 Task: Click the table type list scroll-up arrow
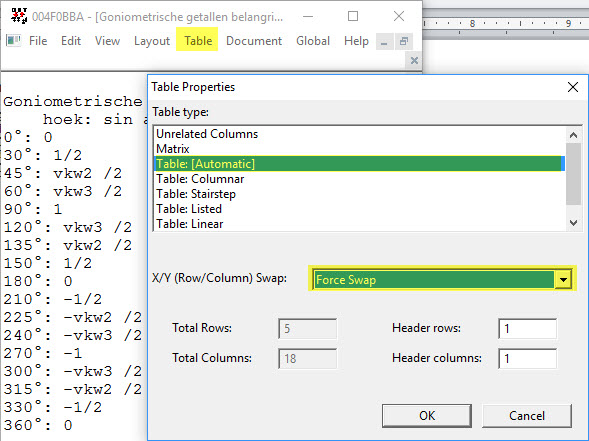[x=573, y=135]
